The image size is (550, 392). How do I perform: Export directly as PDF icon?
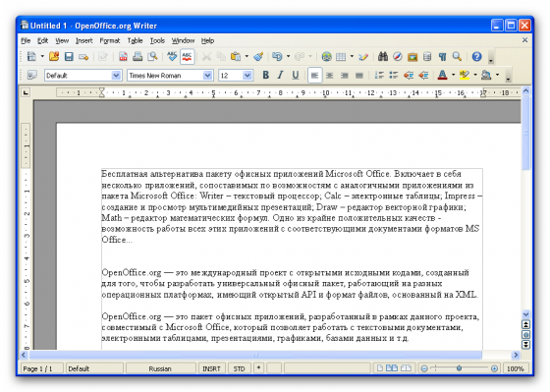(123, 57)
